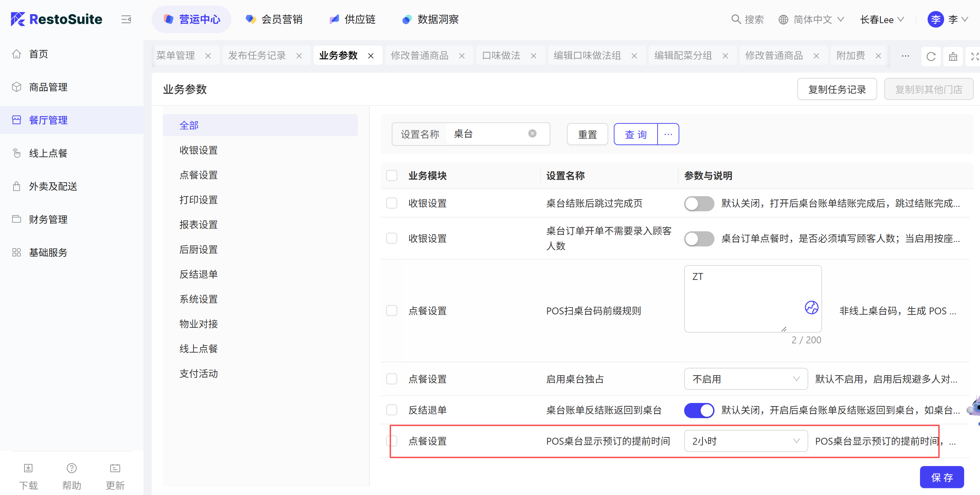Clear the 设置名称 search field
The height and width of the screenshot is (495, 980).
[x=532, y=133]
